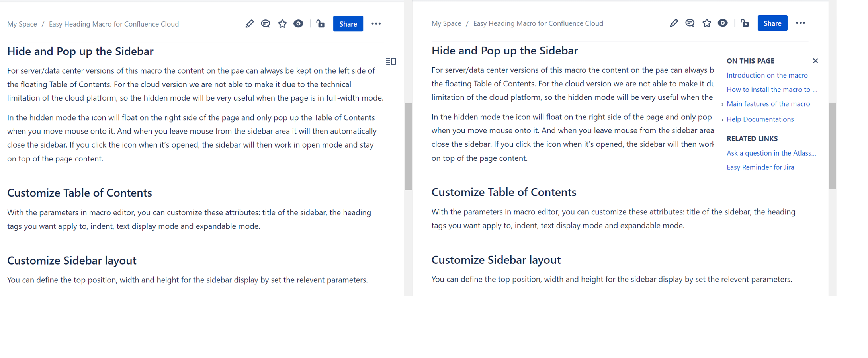
Task: Toggle the watch eye icon in right panel
Action: (x=723, y=23)
